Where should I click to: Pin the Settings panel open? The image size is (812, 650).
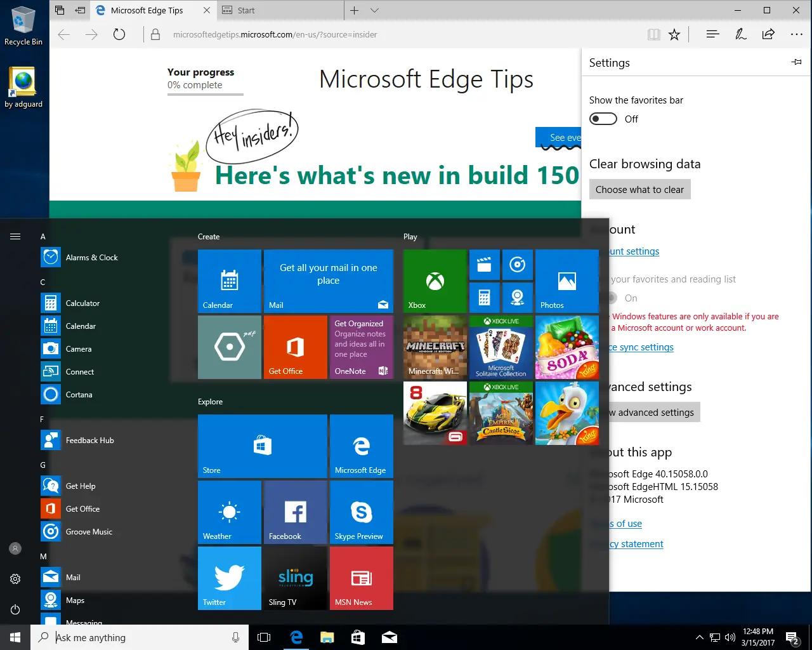click(796, 62)
